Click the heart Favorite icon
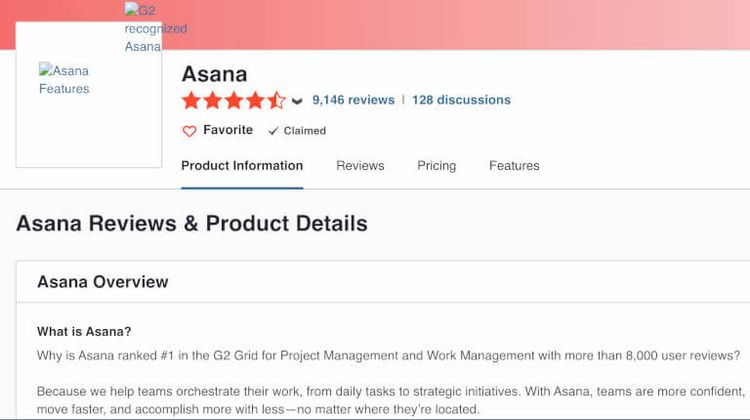 click(x=189, y=131)
